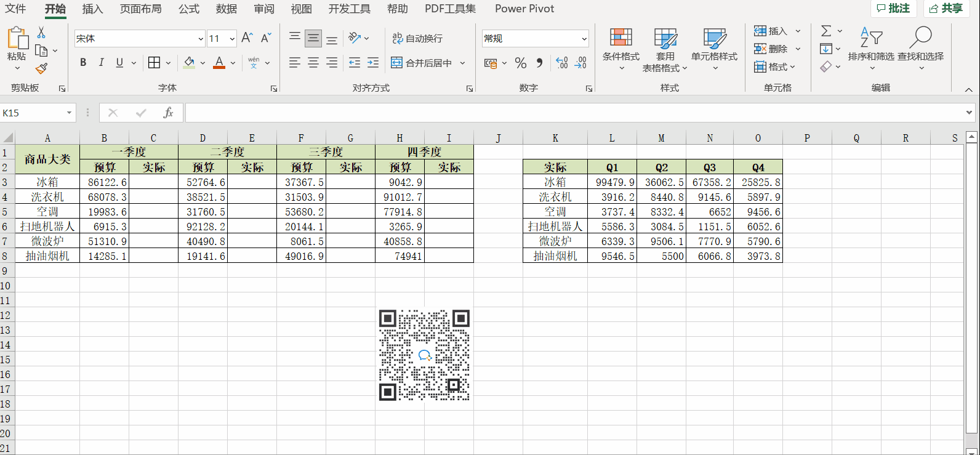980x455 pixels.
Task: Click the 批注 comments button
Action: (893, 8)
